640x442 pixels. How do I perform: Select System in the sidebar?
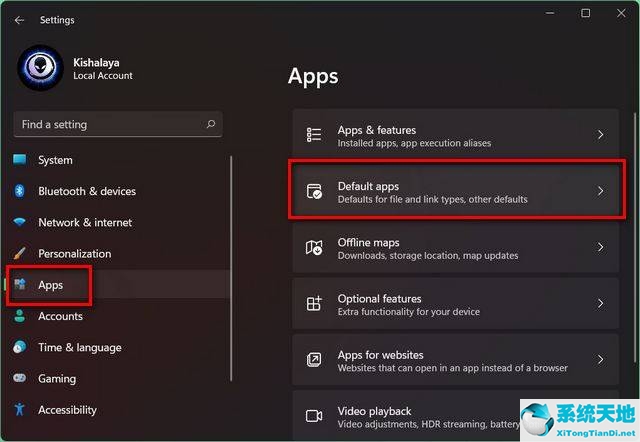pyautogui.click(x=55, y=160)
